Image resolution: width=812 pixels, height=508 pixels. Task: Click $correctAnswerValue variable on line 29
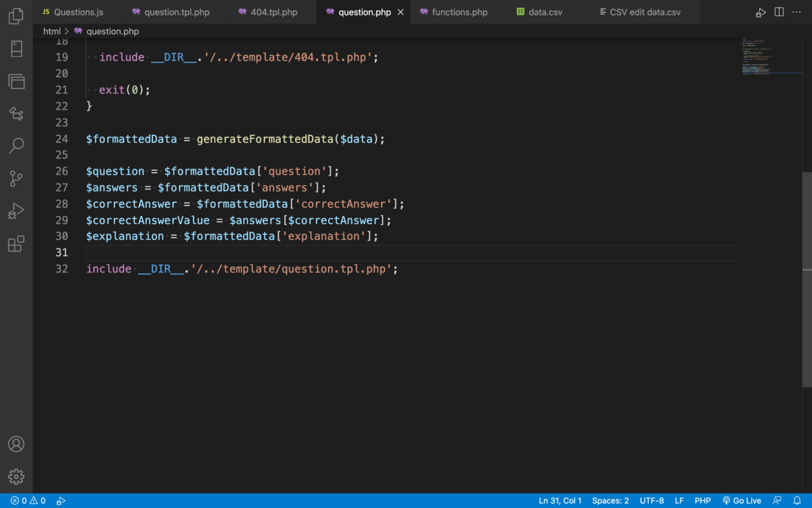(148, 220)
